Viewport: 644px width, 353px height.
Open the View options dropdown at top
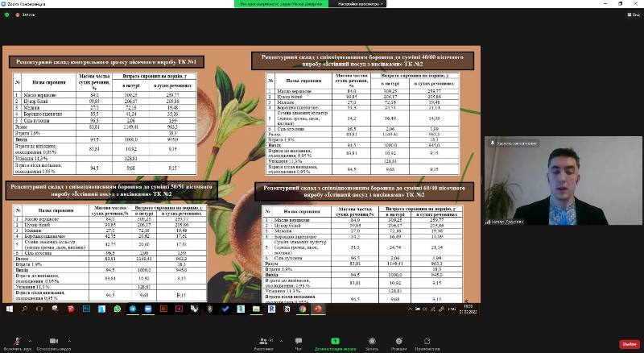[x=361, y=4]
